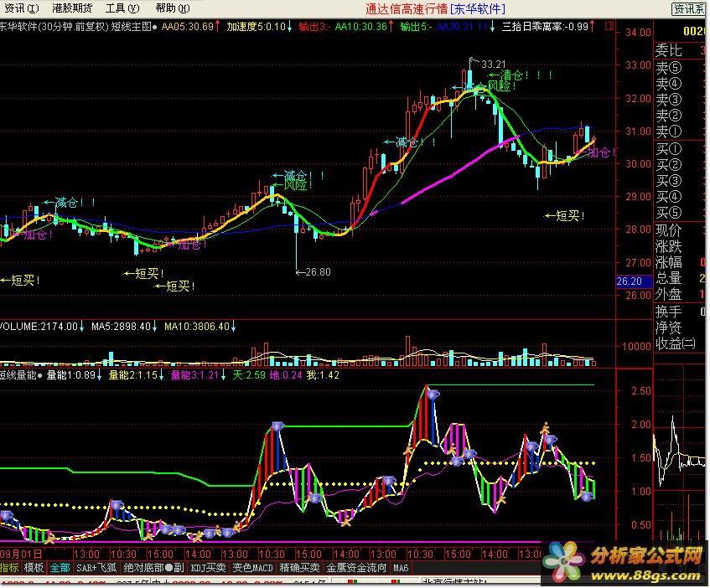The width and height of the screenshot is (710, 588).
Task: Click the 量能2:1.15 readout
Action: [132, 375]
